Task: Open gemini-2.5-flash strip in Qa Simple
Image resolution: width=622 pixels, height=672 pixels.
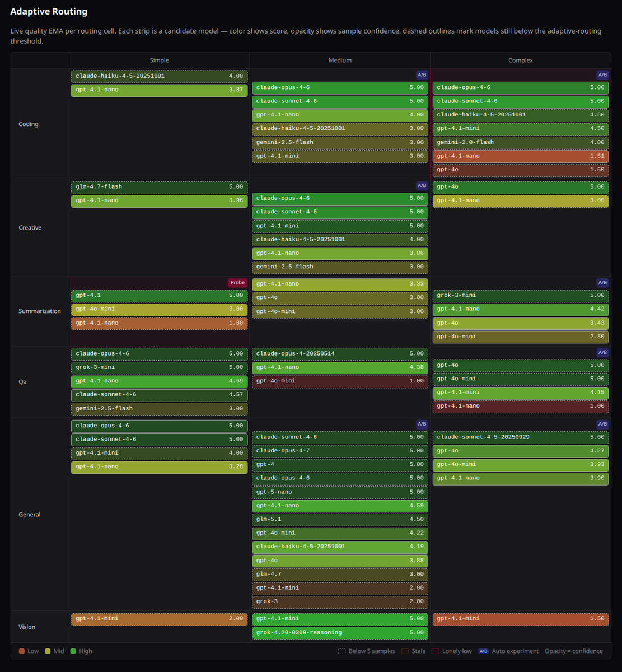Action: point(159,409)
